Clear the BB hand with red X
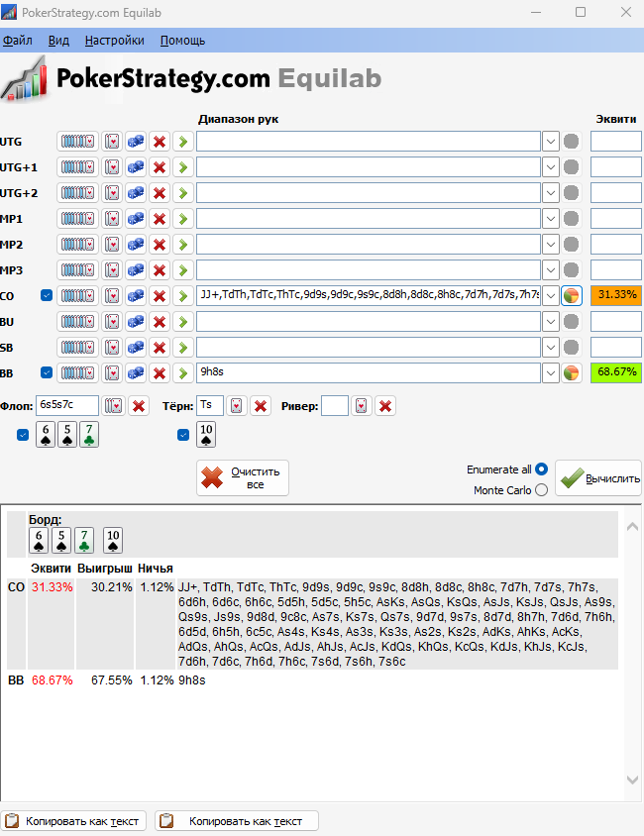 click(160, 372)
